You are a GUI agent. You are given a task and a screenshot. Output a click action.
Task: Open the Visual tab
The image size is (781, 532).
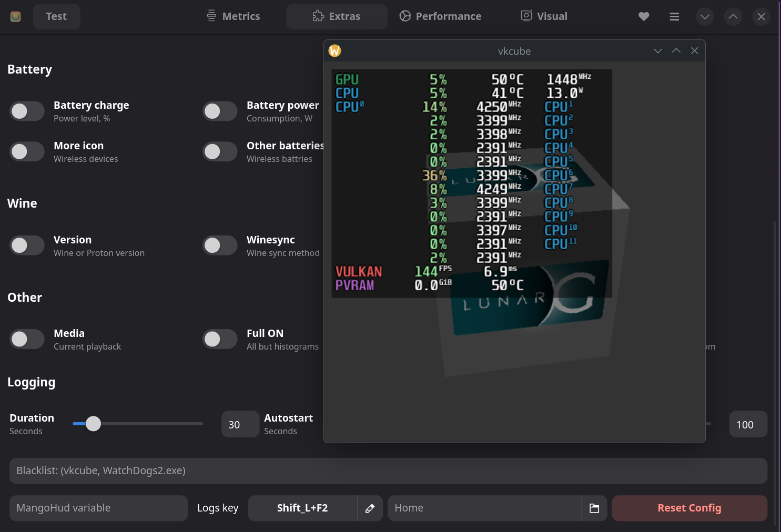(551, 16)
